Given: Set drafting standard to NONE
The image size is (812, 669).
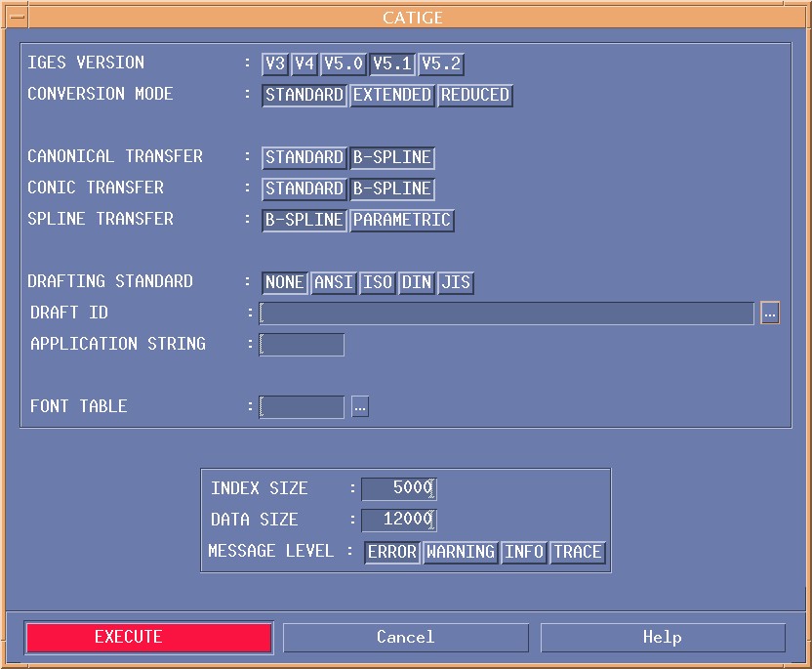Looking at the screenshot, I should (x=285, y=282).
